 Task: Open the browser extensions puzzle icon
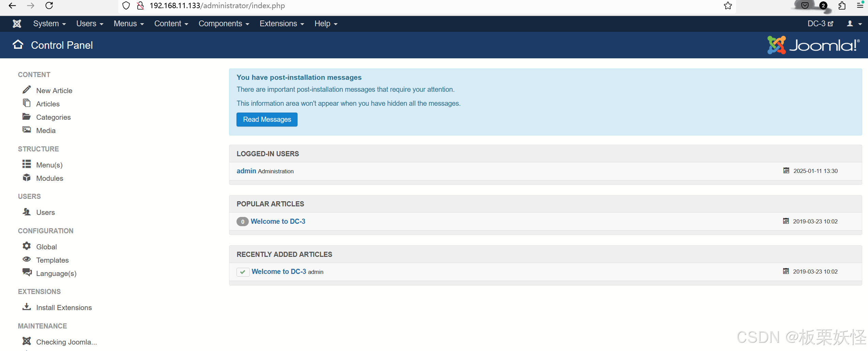click(x=842, y=5)
